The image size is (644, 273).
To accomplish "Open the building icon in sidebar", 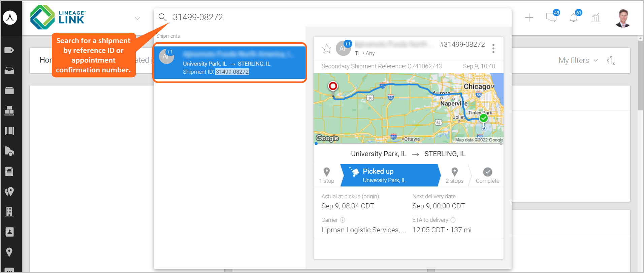I will click(9, 212).
